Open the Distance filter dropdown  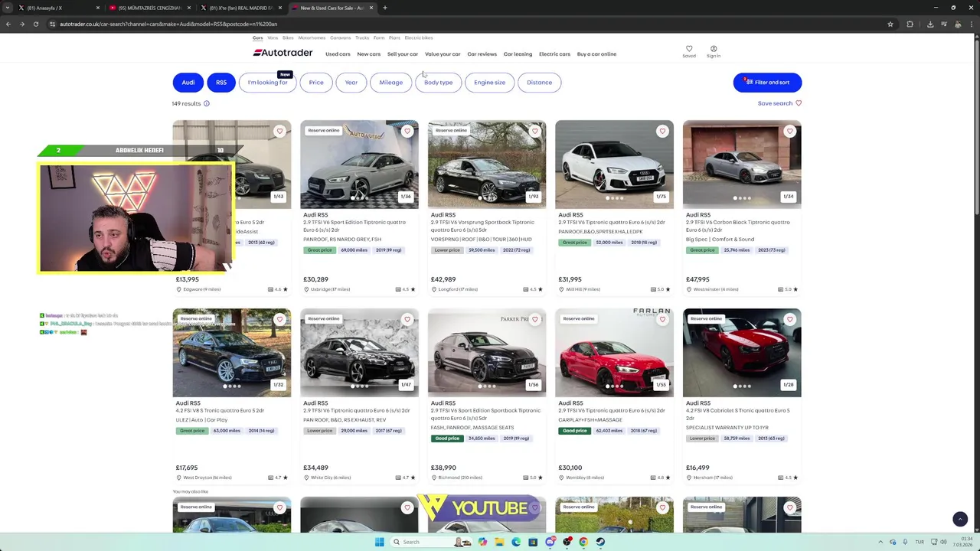[539, 83]
